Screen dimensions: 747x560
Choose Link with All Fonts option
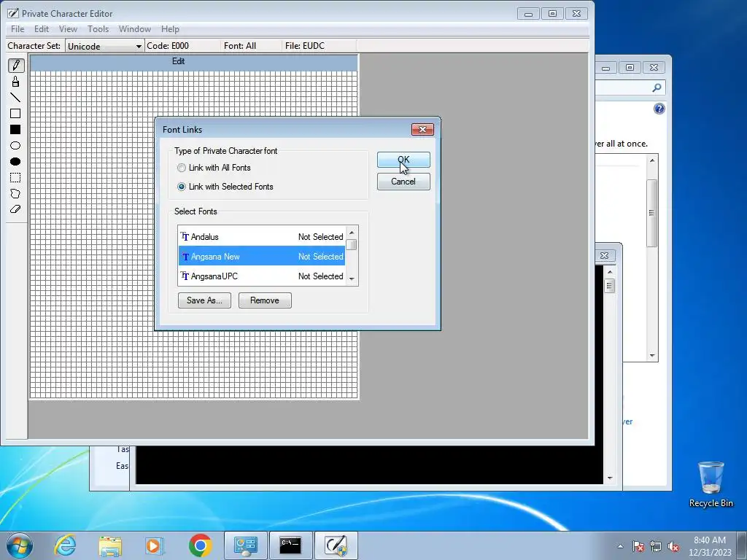click(214, 168)
